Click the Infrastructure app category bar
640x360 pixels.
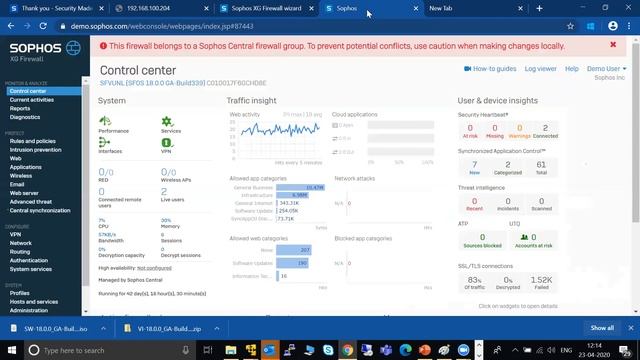click(x=292, y=195)
